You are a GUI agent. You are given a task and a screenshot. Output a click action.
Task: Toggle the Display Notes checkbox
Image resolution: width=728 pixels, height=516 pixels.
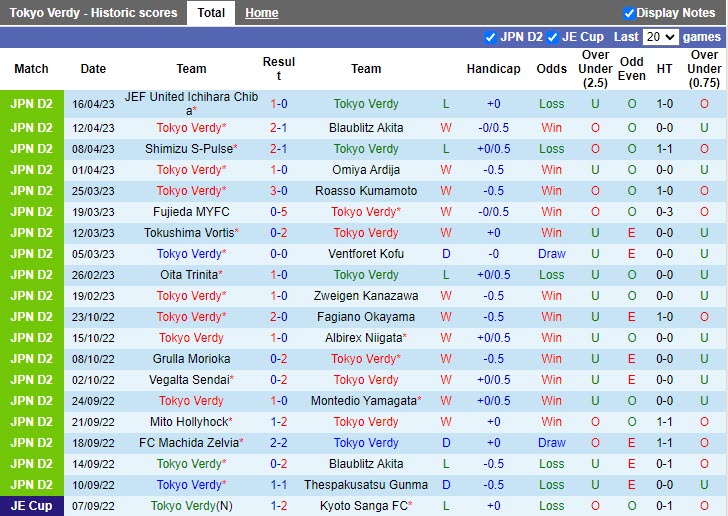(x=629, y=13)
